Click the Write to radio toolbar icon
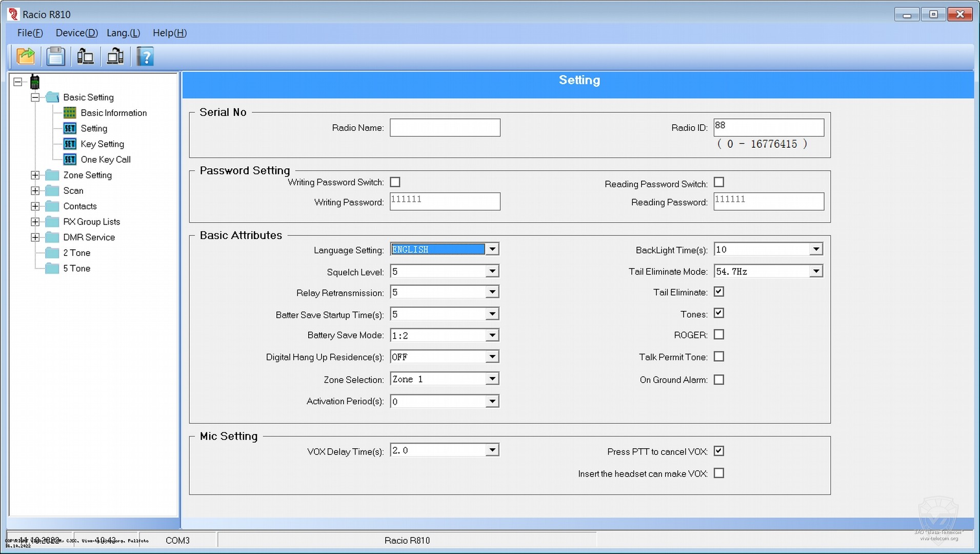 [115, 56]
